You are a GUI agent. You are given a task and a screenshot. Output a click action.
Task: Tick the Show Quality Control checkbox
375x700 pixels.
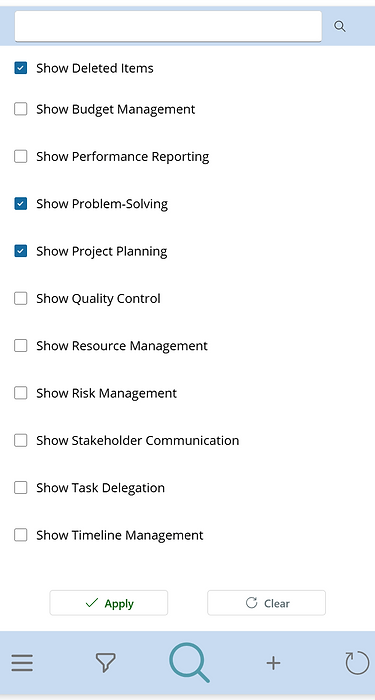pos(21,298)
